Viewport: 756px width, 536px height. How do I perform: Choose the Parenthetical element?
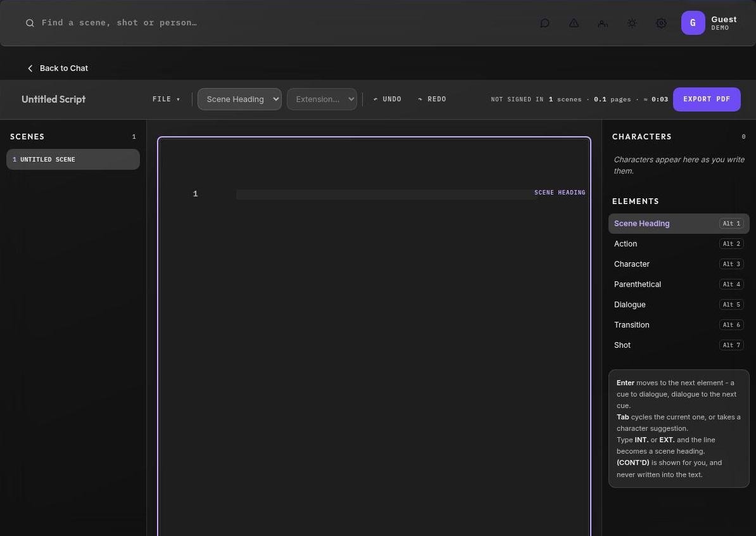(x=679, y=284)
